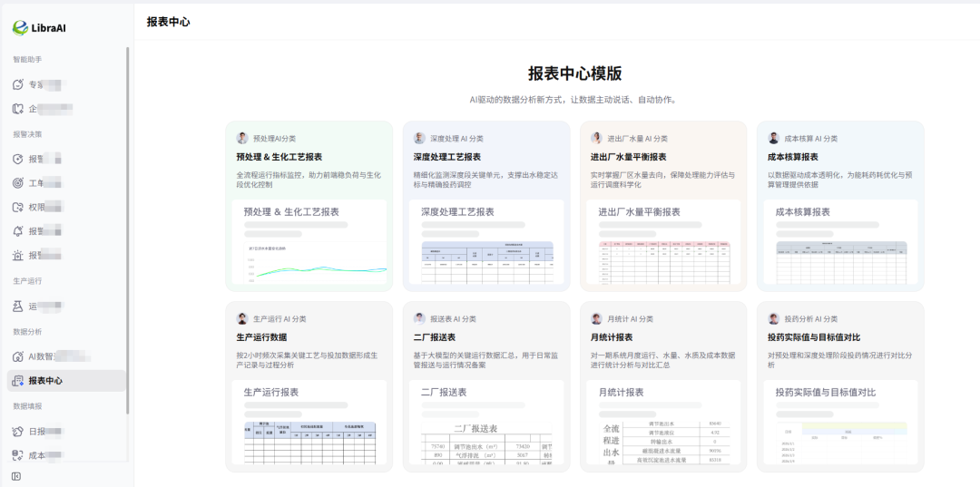Click the avatar on the 月统计 AI 分类 card
The image size is (980, 487).
[597, 318]
